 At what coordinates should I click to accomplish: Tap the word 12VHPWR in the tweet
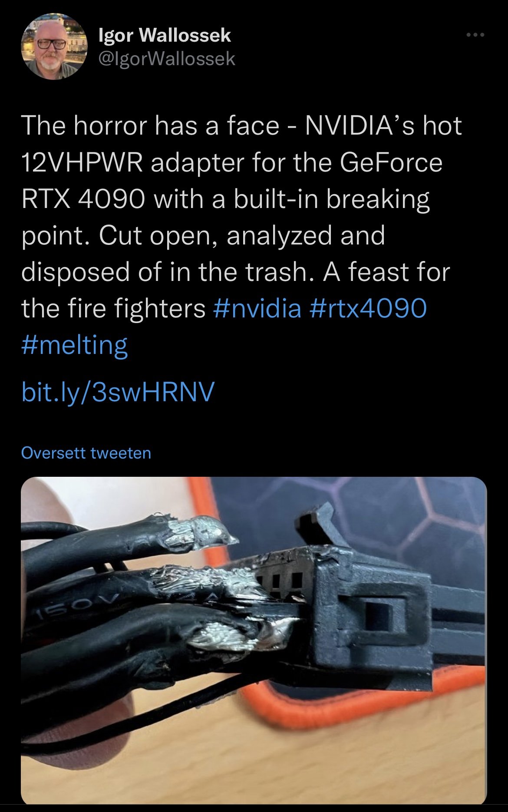coord(82,162)
